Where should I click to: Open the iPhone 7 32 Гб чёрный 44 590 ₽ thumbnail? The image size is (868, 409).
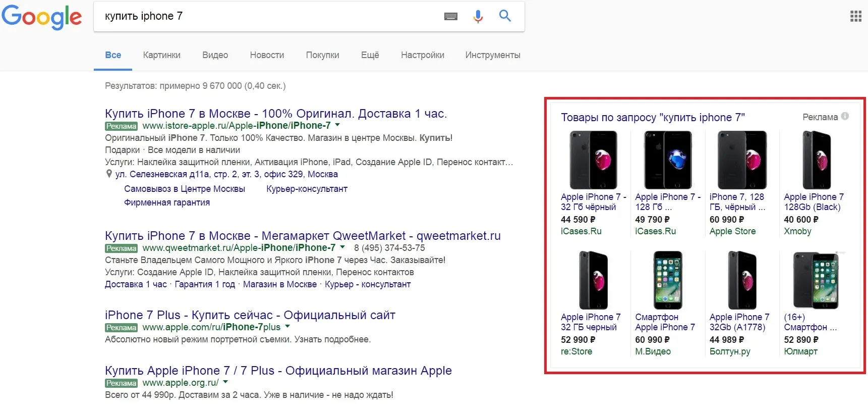593,160
